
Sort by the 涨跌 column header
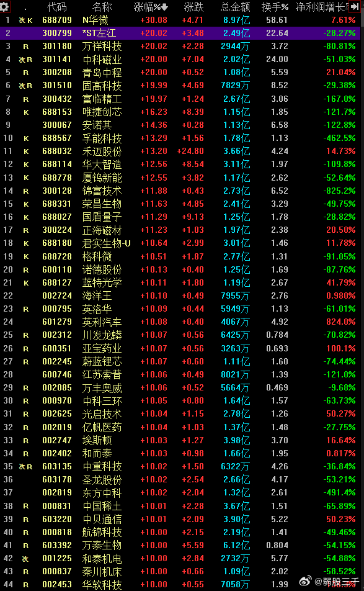pos(194,7)
